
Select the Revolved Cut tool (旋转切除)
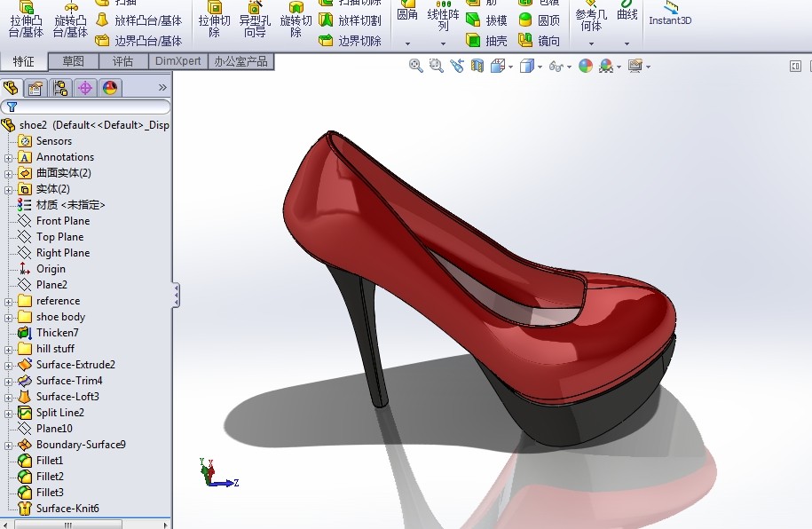pyautogui.click(x=296, y=20)
